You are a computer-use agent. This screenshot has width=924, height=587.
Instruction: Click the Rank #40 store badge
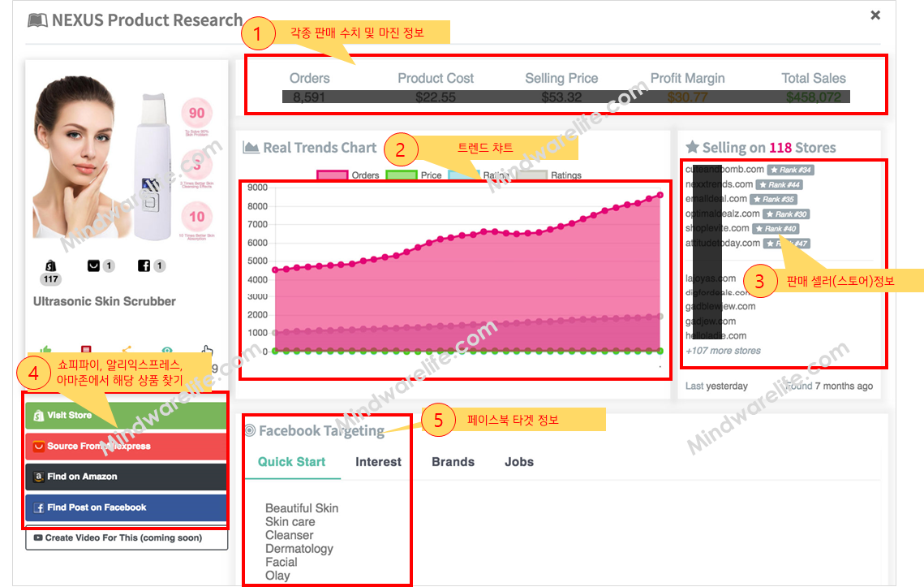(x=776, y=229)
